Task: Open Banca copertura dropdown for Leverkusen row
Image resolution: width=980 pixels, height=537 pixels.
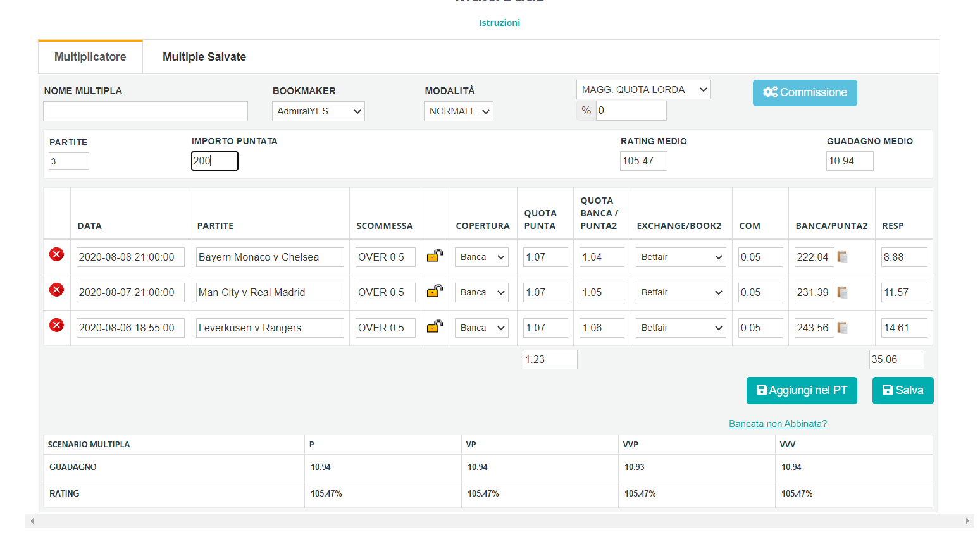Action: click(x=481, y=328)
